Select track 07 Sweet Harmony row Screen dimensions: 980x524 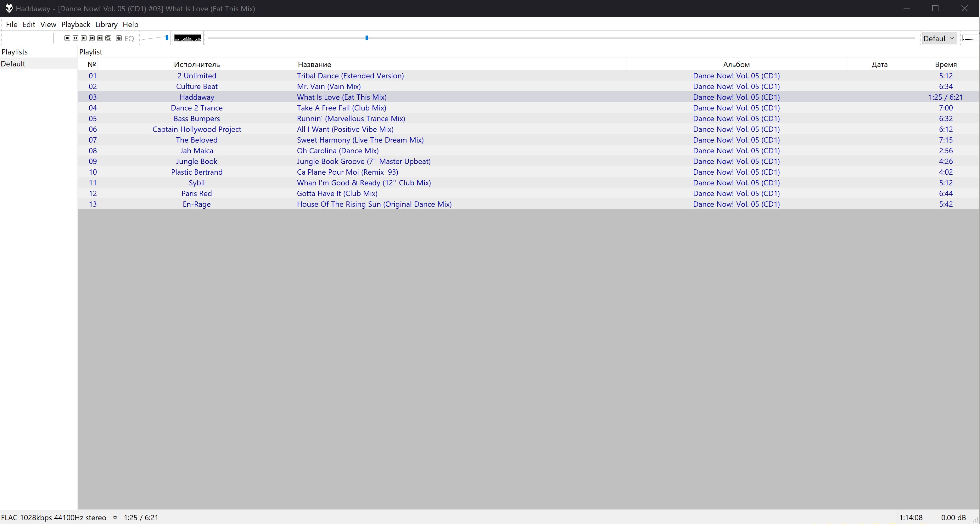360,140
